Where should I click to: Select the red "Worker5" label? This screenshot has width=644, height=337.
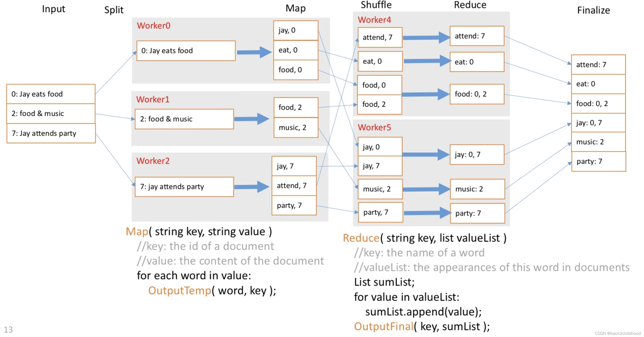pyautogui.click(x=374, y=128)
